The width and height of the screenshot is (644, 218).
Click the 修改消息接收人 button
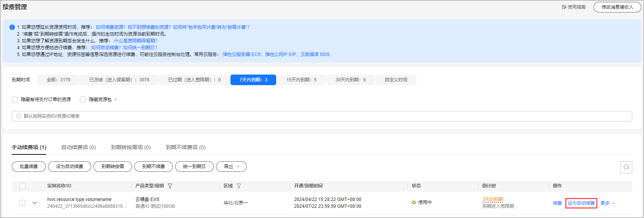click(x=617, y=7)
